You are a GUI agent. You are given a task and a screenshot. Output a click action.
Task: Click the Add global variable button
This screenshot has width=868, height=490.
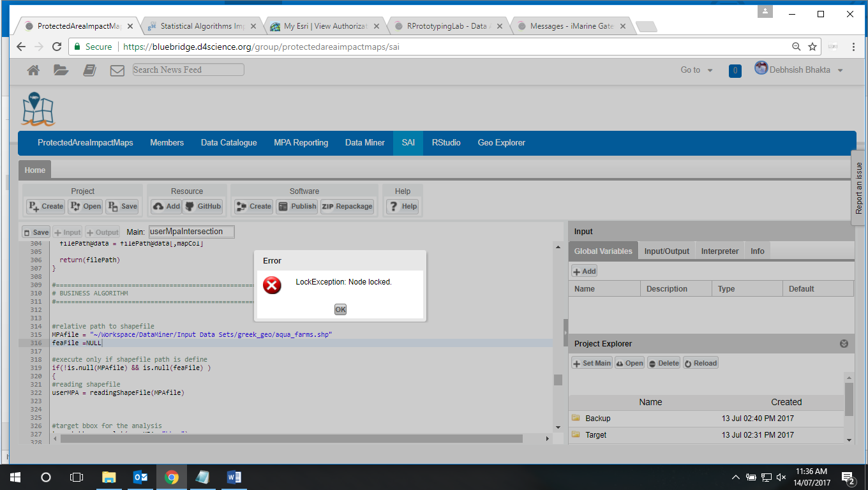(x=584, y=271)
